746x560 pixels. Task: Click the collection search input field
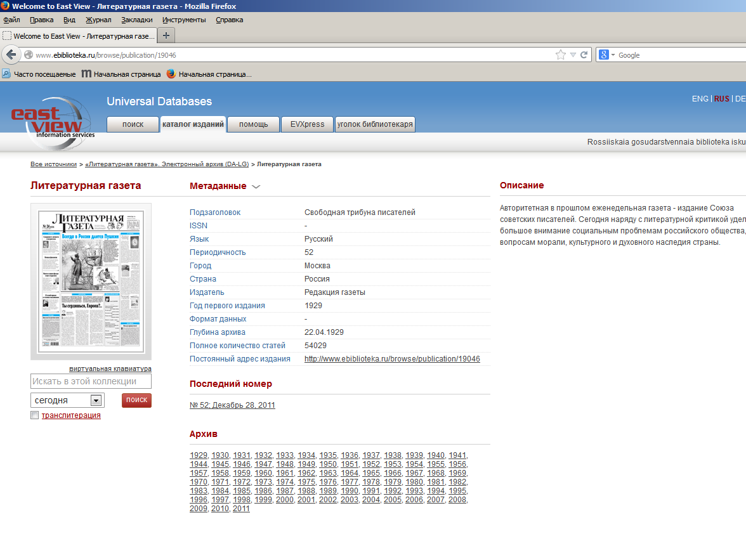(x=91, y=381)
